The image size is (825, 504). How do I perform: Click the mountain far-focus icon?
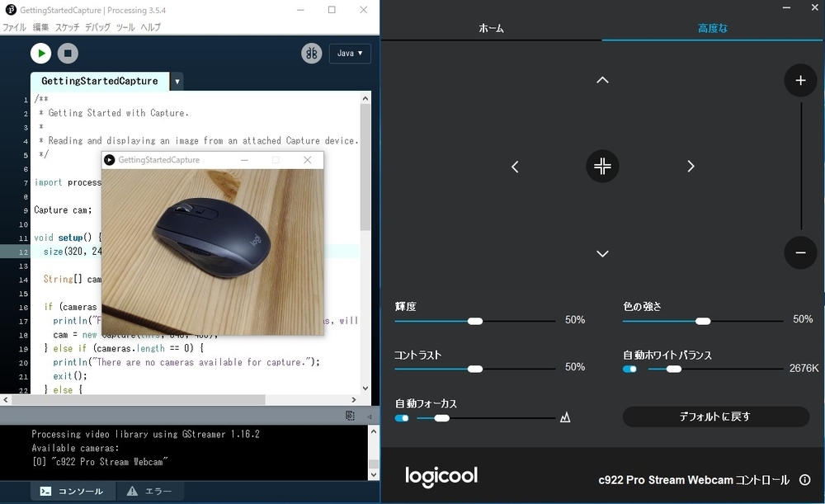tap(565, 417)
